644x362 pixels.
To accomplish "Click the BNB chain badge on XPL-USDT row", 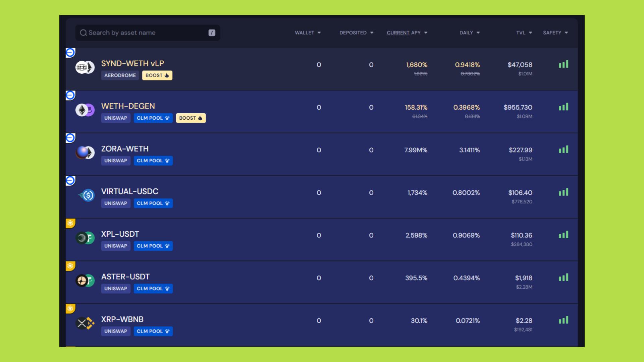I will click(70, 223).
